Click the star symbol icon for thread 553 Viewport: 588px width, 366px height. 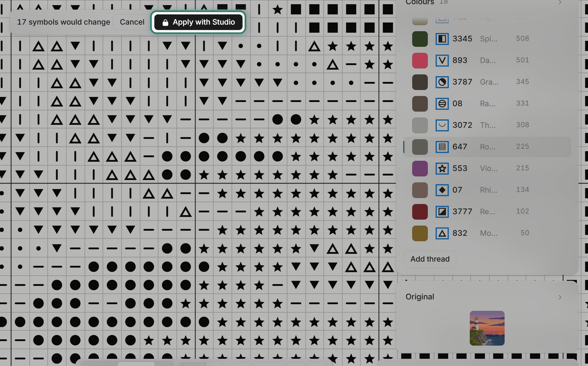[x=442, y=168]
